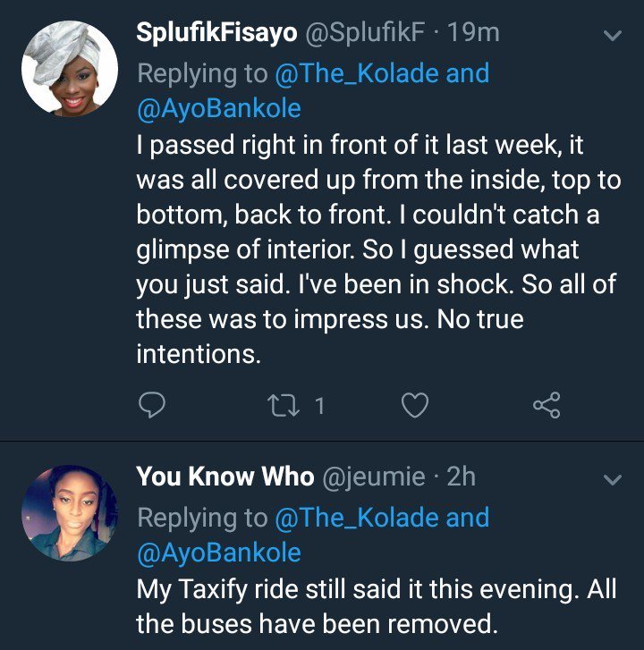Image resolution: width=644 pixels, height=650 pixels.
Task: View You Know Who's profile avatar
Action: pos(70,512)
